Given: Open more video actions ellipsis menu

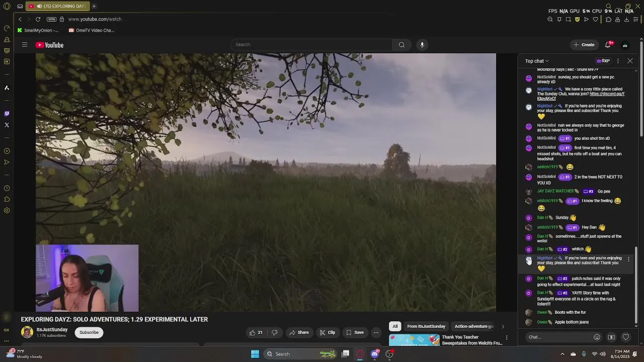Looking at the screenshot, I should click(x=376, y=332).
